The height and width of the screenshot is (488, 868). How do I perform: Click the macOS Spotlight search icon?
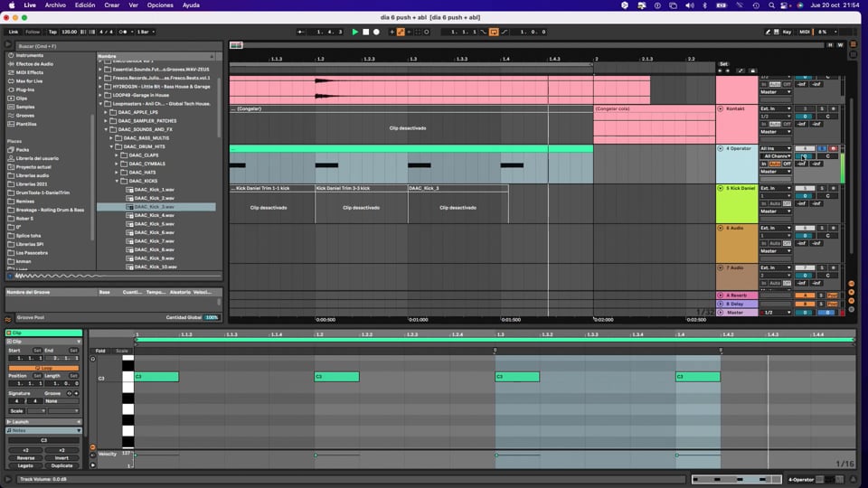coord(771,5)
